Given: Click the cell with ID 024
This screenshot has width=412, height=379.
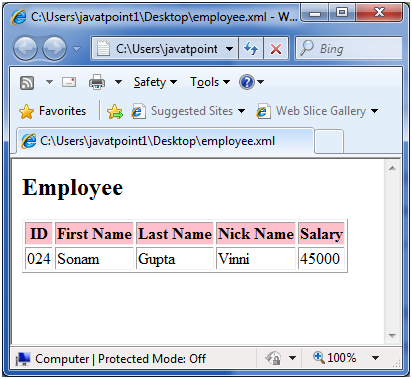Looking at the screenshot, I should point(39,259).
